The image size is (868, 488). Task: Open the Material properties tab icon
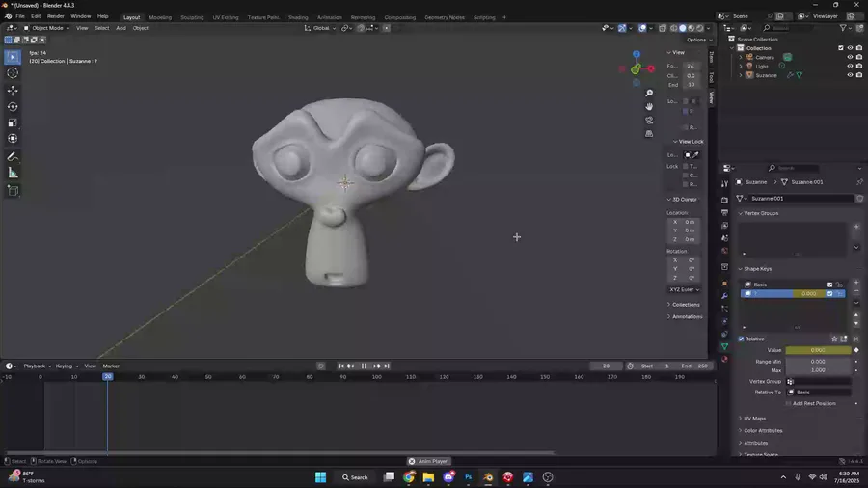[724, 359]
